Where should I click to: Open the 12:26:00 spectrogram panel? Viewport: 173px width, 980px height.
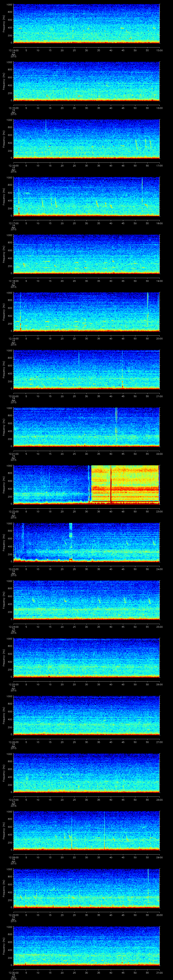(x=86, y=715)
